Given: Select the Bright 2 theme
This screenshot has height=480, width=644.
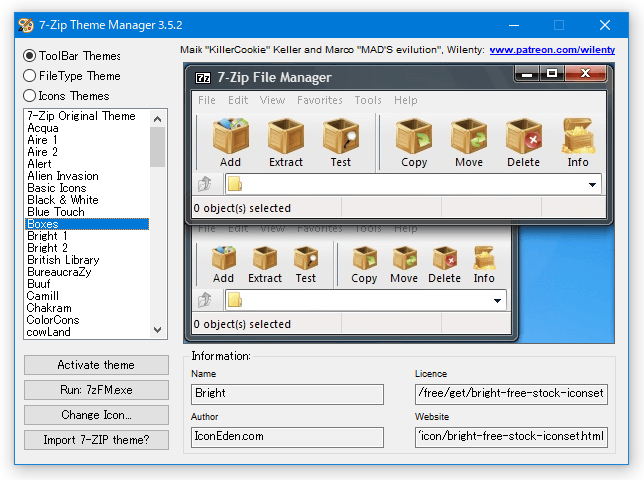Looking at the screenshot, I should pyautogui.click(x=87, y=248).
